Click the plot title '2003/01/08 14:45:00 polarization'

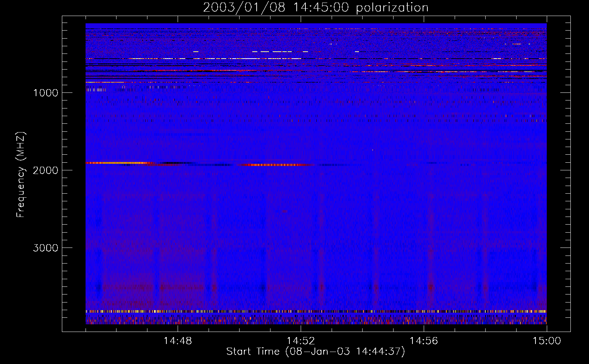point(316,7)
